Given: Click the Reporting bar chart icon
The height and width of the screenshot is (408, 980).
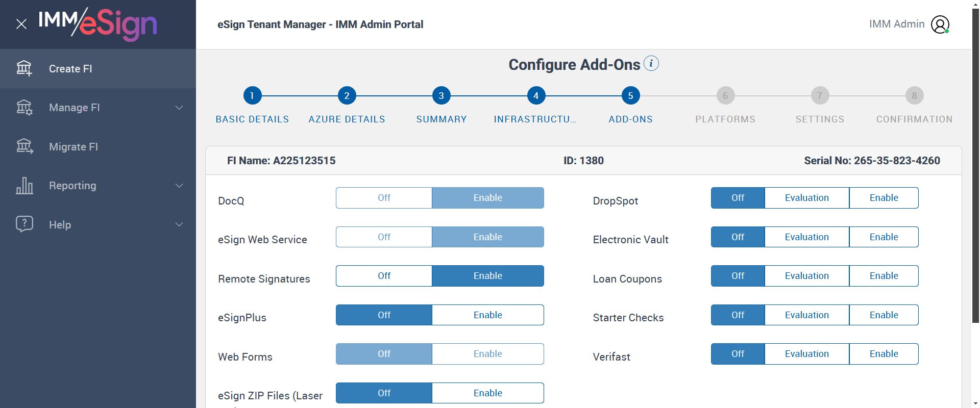Looking at the screenshot, I should (24, 186).
